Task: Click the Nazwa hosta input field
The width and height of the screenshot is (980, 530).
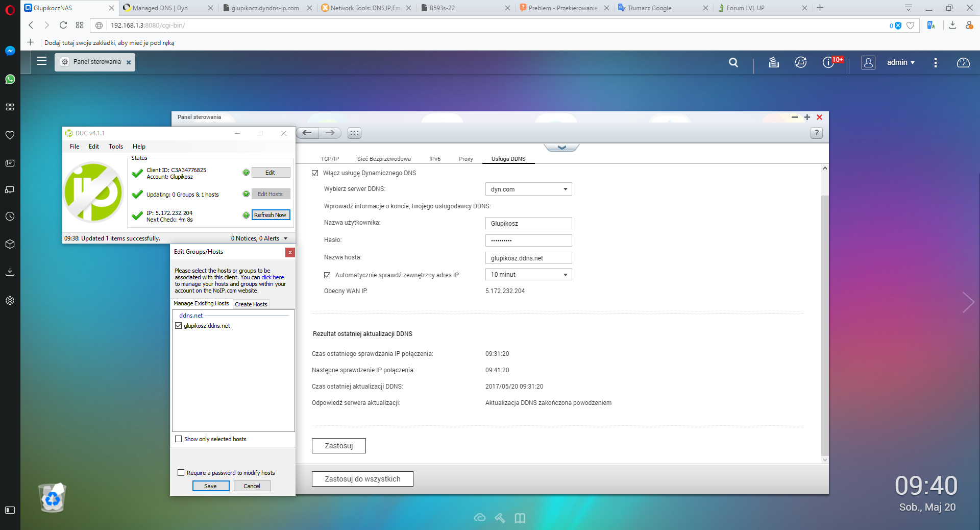Action: (528, 258)
